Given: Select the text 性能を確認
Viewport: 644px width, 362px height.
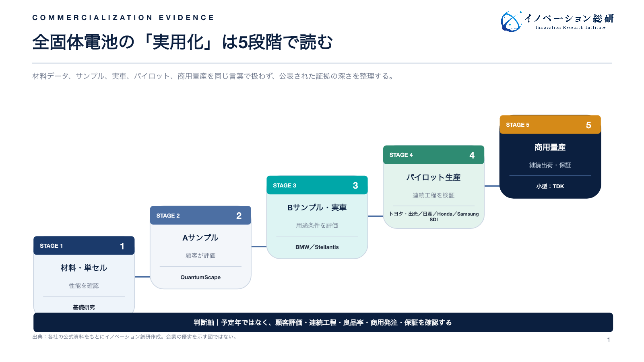Looking at the screenshot, I should click(84, 286).
